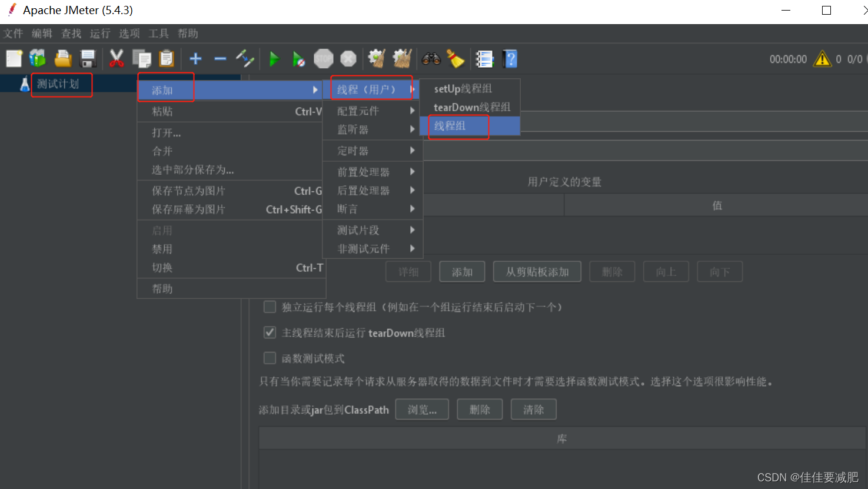Screen dimensions: 868x489
Task: Expand the 非测试元件 submenu
Action: (371, 249)
